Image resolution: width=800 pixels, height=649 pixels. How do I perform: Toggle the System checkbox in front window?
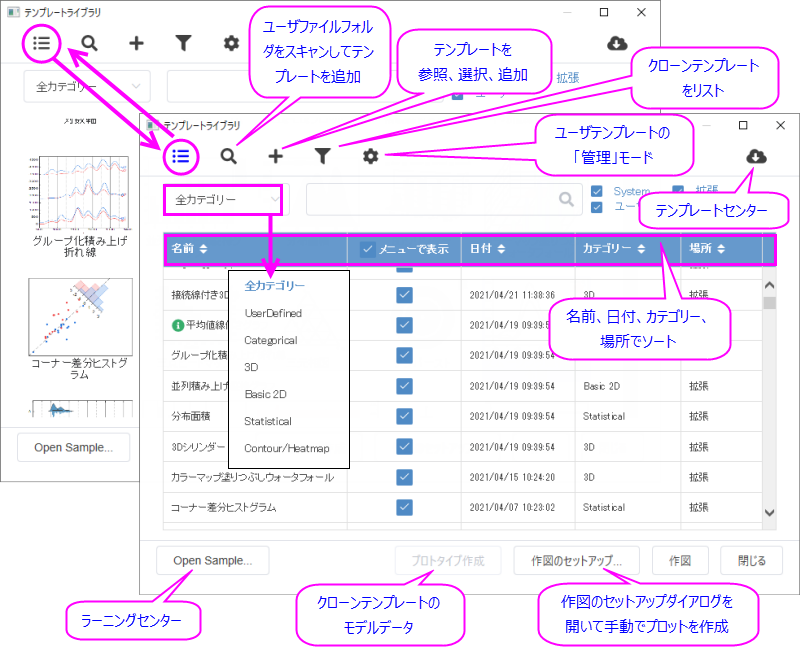tap(596, 191)
